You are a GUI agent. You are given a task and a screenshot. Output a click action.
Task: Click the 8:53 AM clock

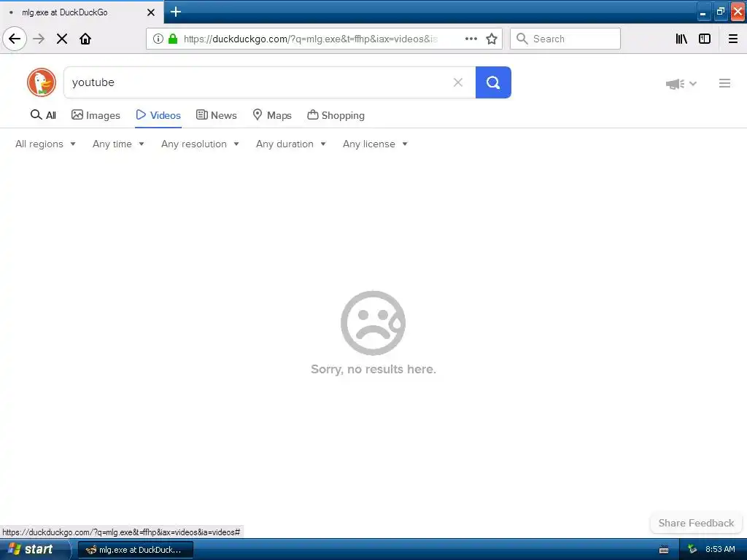[x=720, y=549]
